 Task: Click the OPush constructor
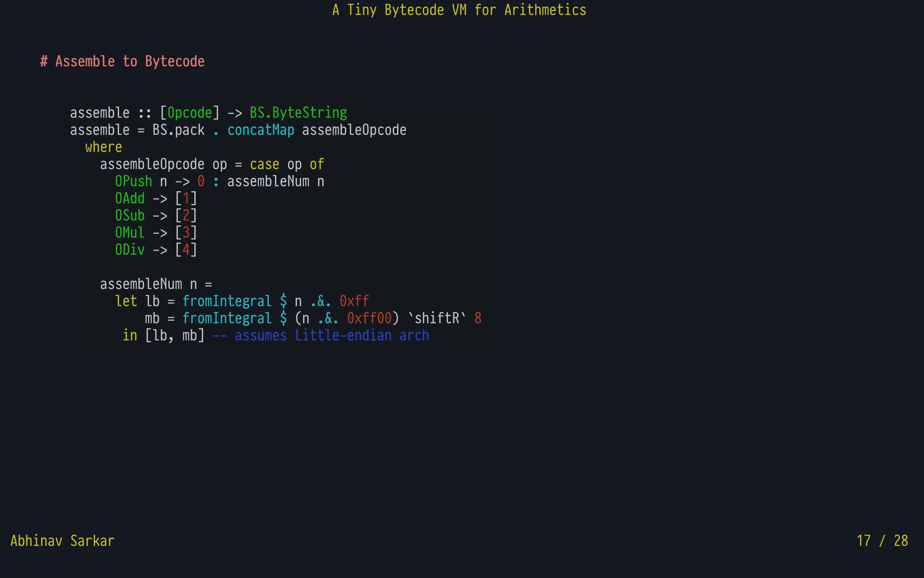(133, 182)
